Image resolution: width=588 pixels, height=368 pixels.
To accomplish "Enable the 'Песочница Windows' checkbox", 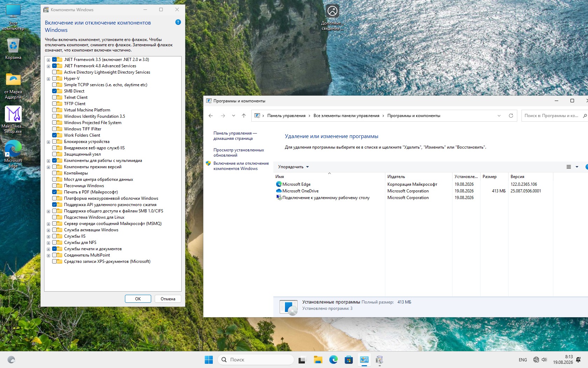I will pos(55,186).
